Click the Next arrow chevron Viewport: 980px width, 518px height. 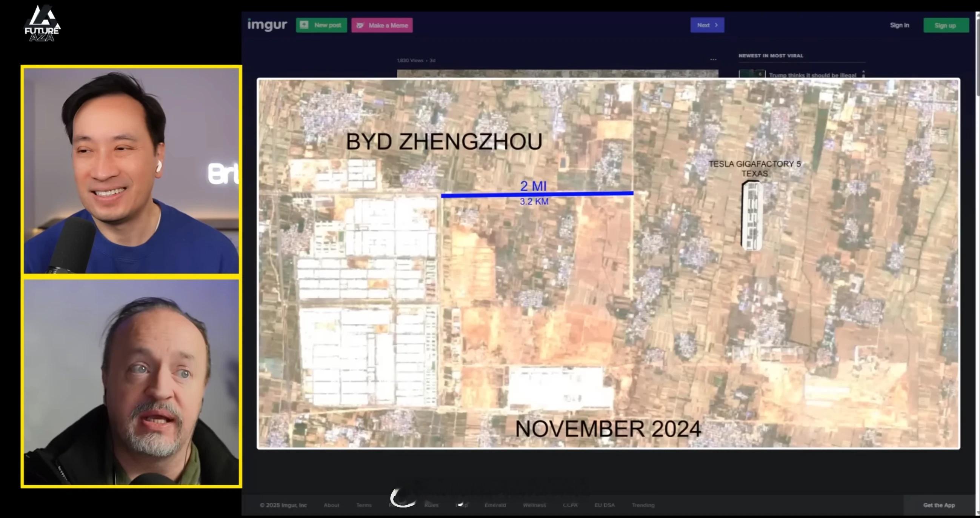coord(716,25)
